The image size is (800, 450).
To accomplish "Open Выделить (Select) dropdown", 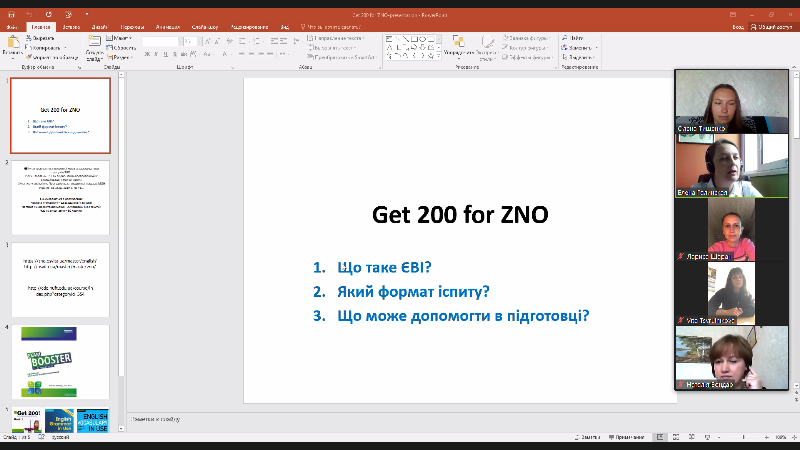I will click(579, 58).
